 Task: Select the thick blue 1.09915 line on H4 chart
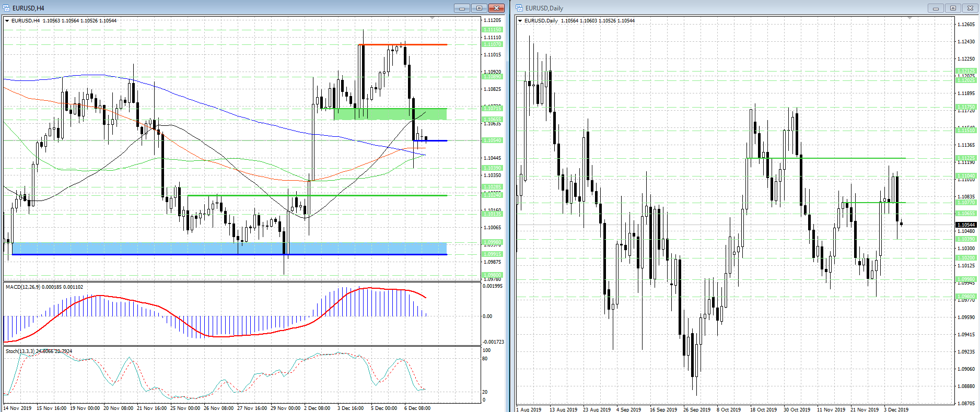click(229, 254)
